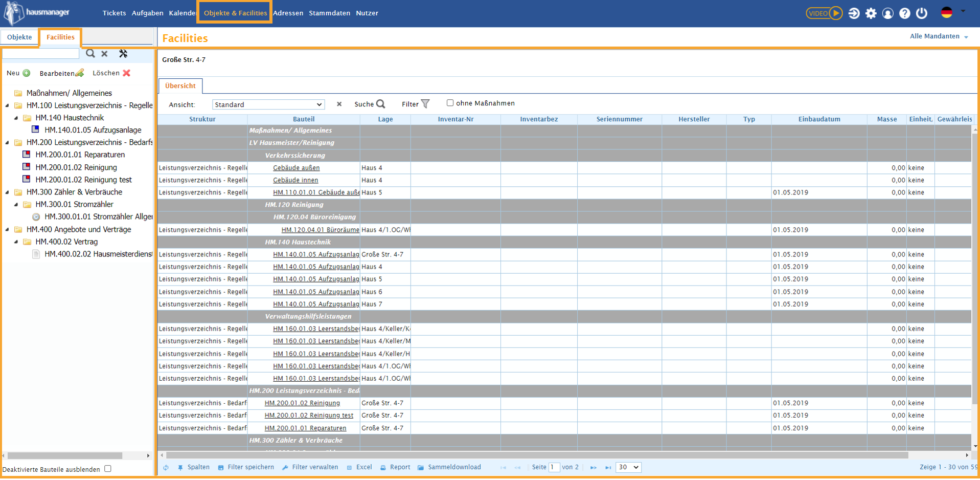
Task: Click the Report button
Action: [395, 467]
